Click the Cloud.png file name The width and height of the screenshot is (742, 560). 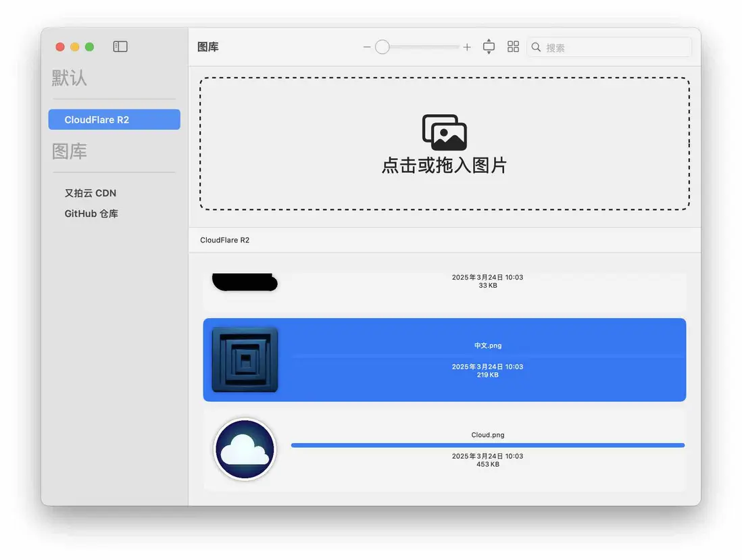point(487,435)
